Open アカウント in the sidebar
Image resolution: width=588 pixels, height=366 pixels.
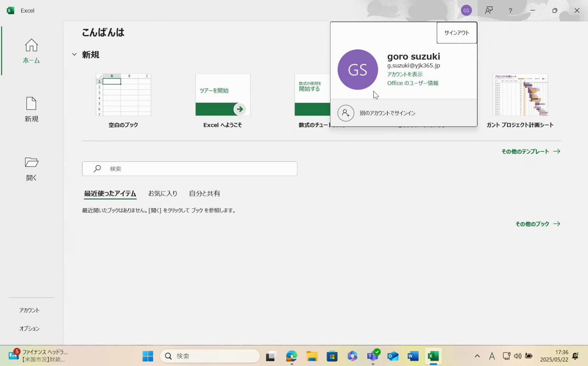pyautogui.click(x=29, y=310)
